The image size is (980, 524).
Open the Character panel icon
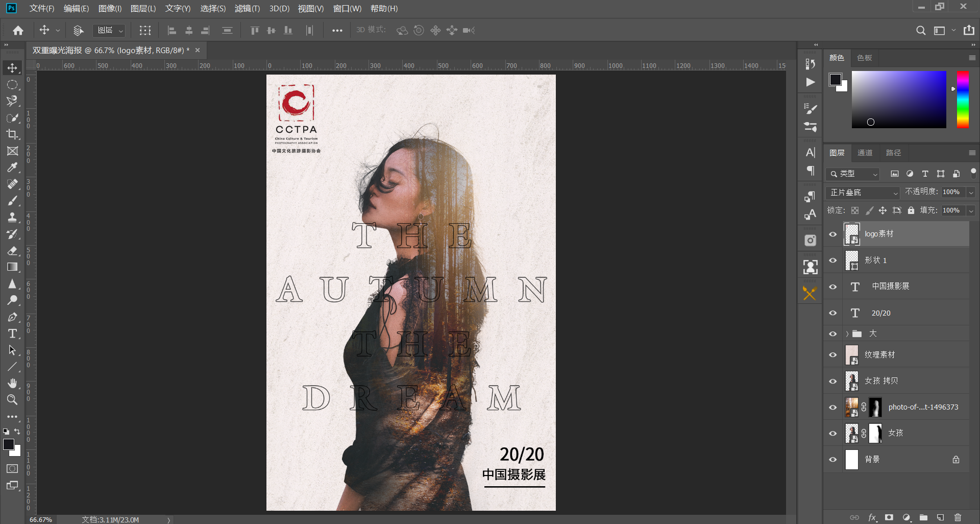(810, 152)
